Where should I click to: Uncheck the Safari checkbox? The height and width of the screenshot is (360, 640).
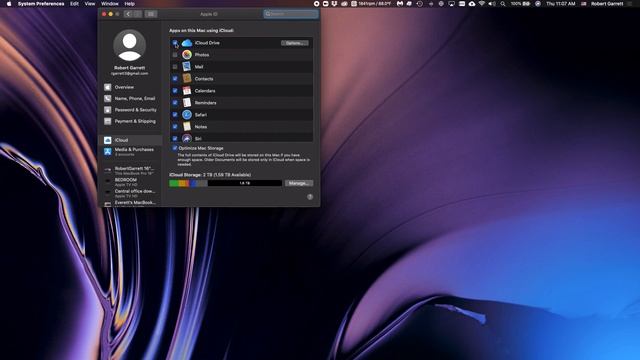coord(175,115)
